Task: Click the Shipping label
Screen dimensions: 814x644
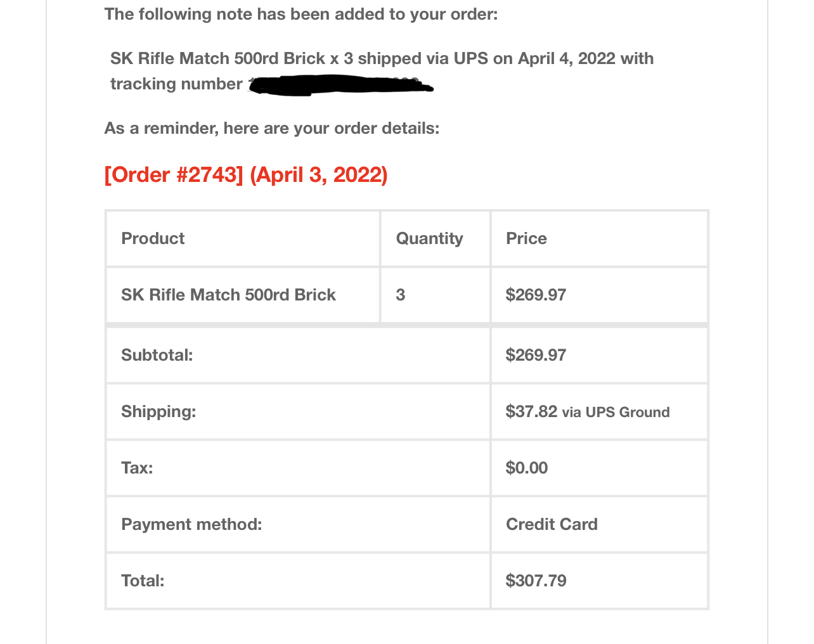Action: pyautogui.click(x=158, y=411)
